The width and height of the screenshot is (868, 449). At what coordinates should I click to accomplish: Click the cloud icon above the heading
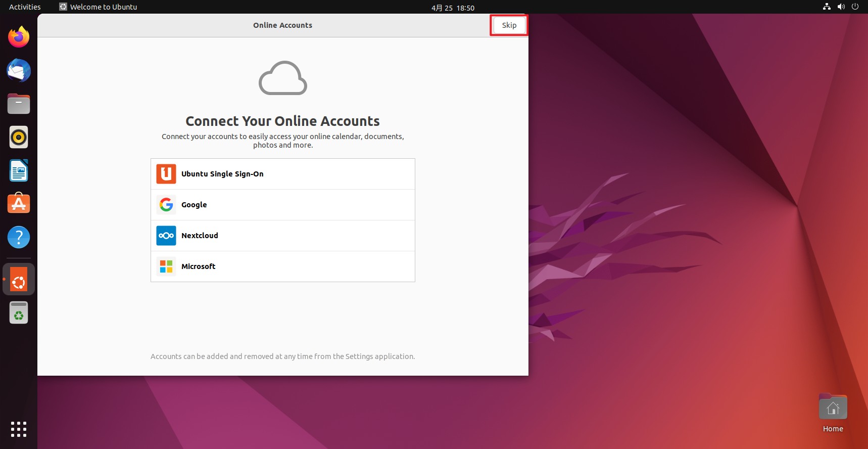pyautogui.click(x=282, y=78)
